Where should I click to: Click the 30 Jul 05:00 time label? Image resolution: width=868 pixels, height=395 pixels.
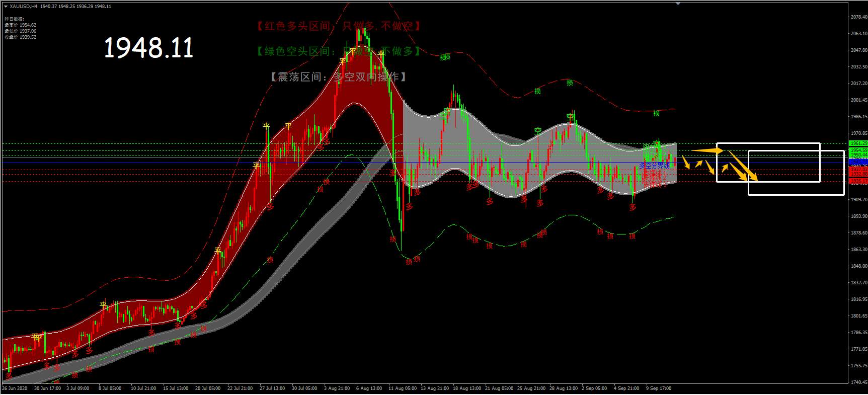304,388
